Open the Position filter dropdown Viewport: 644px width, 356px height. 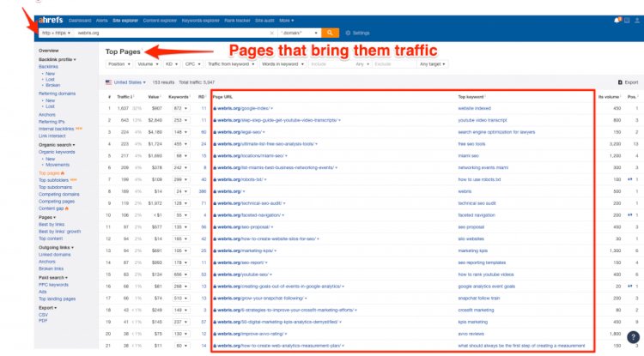point(119,64)
